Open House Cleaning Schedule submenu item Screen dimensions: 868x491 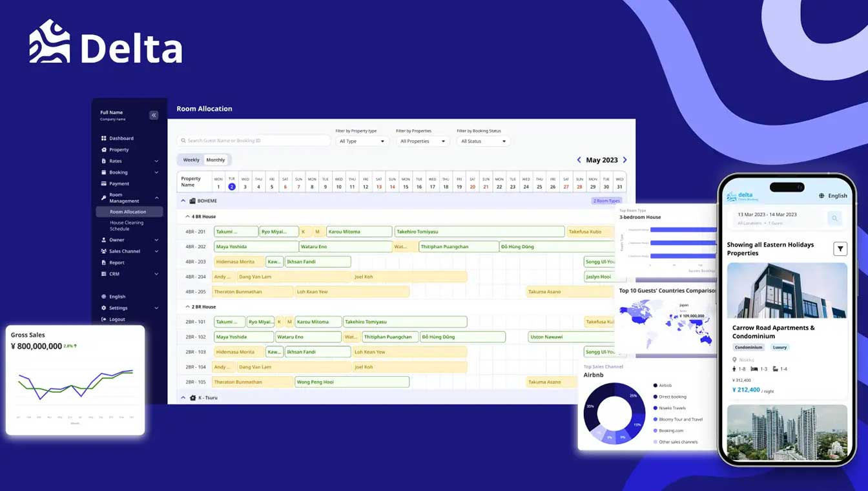127,225
